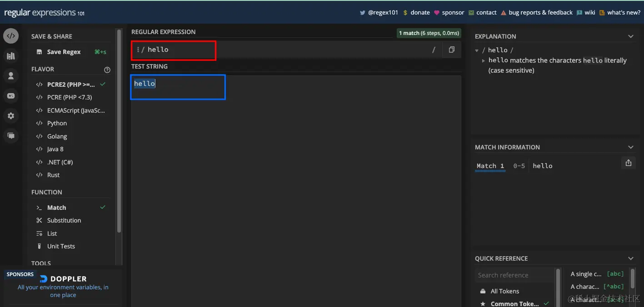This screenshot has height=307, width=644.
Task: Click the 1 match steps badge
Action: 429,33
